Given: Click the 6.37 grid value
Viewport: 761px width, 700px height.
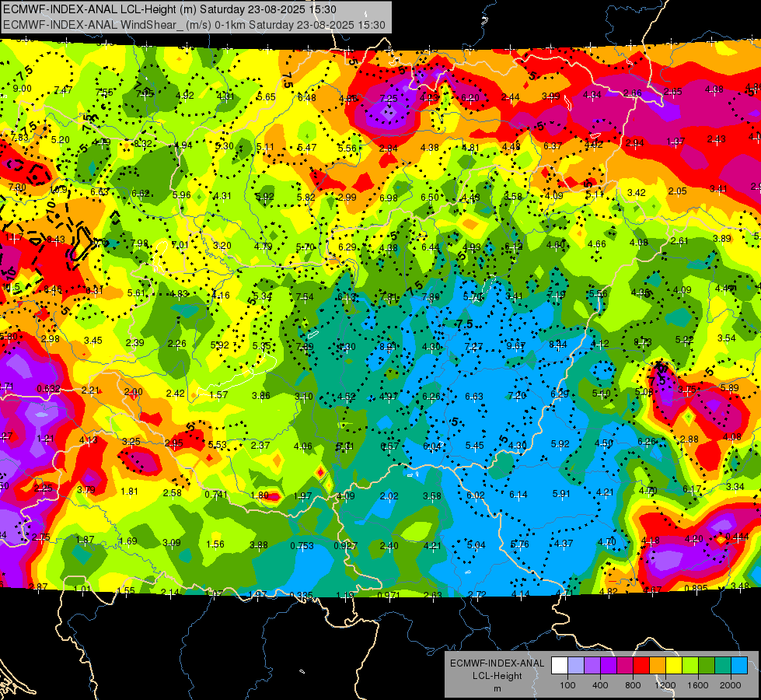Looking at the screenshot, I should (x=553, y=145).
